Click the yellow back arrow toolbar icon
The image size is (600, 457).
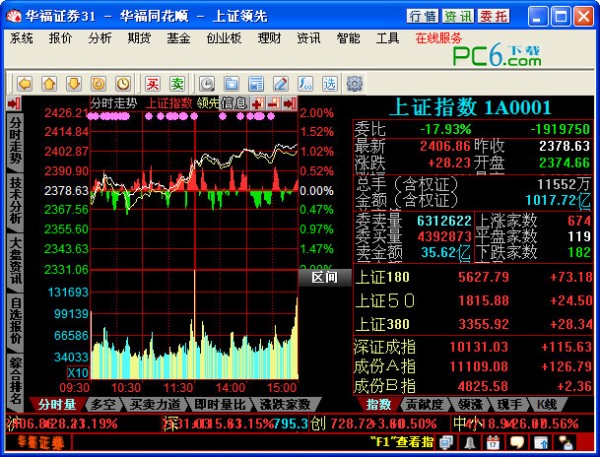[25, 83]
